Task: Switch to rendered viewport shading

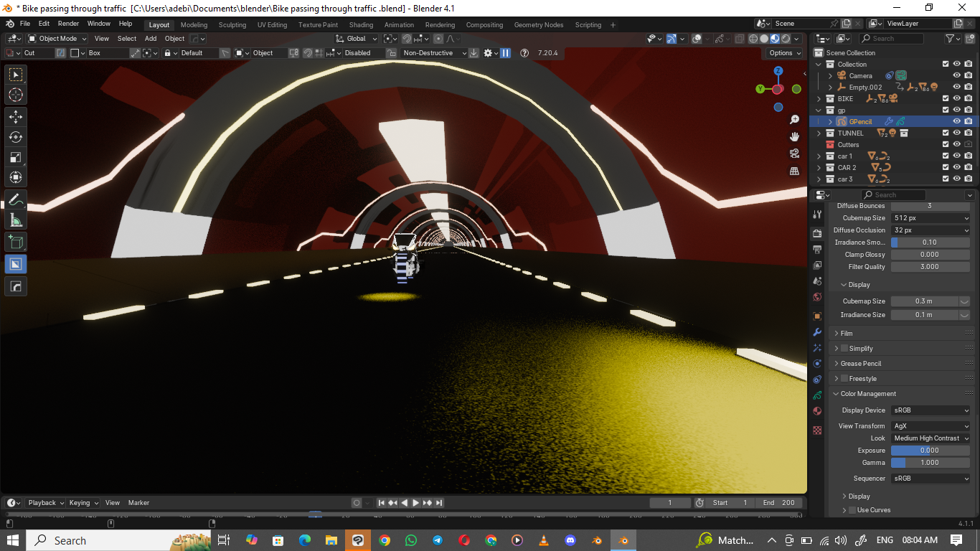Action: [786, 39]
